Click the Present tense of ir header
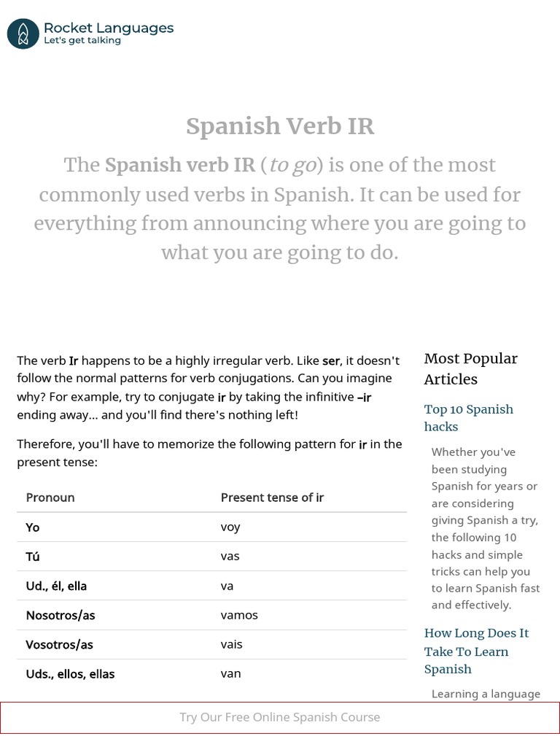Viewport: 560px width, 747px height. [x=272, y=498]
